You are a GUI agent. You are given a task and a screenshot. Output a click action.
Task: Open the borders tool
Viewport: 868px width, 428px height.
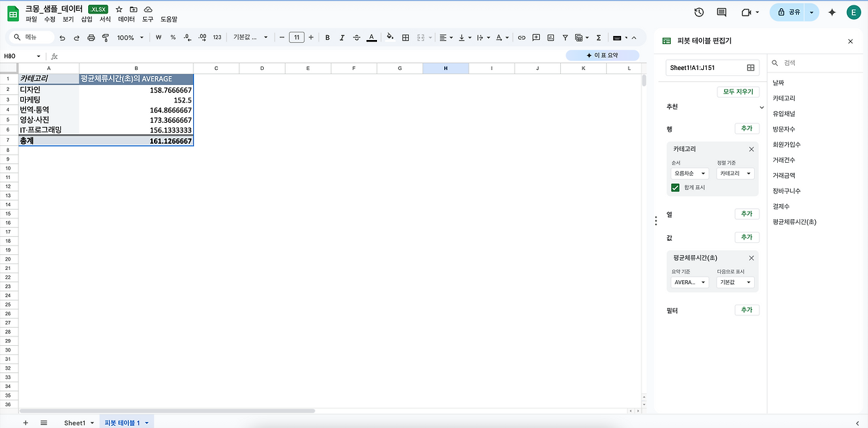406,38
